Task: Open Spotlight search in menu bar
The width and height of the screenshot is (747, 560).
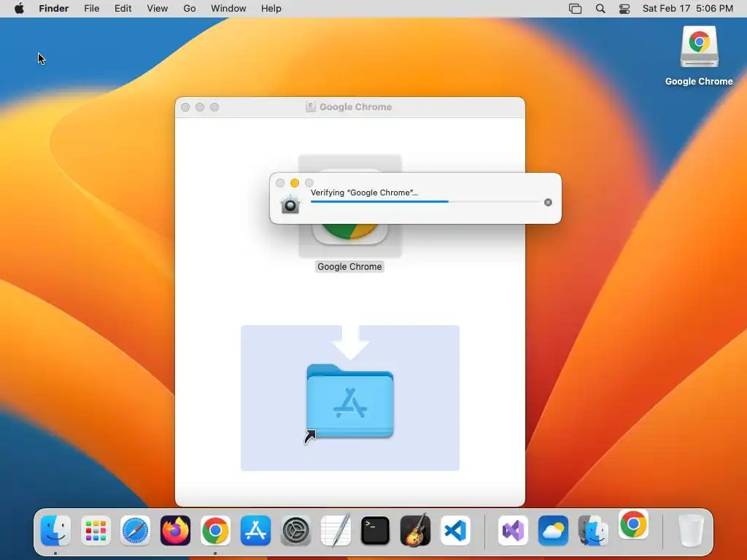Action: pyautogui.click(x=600, y=9)
